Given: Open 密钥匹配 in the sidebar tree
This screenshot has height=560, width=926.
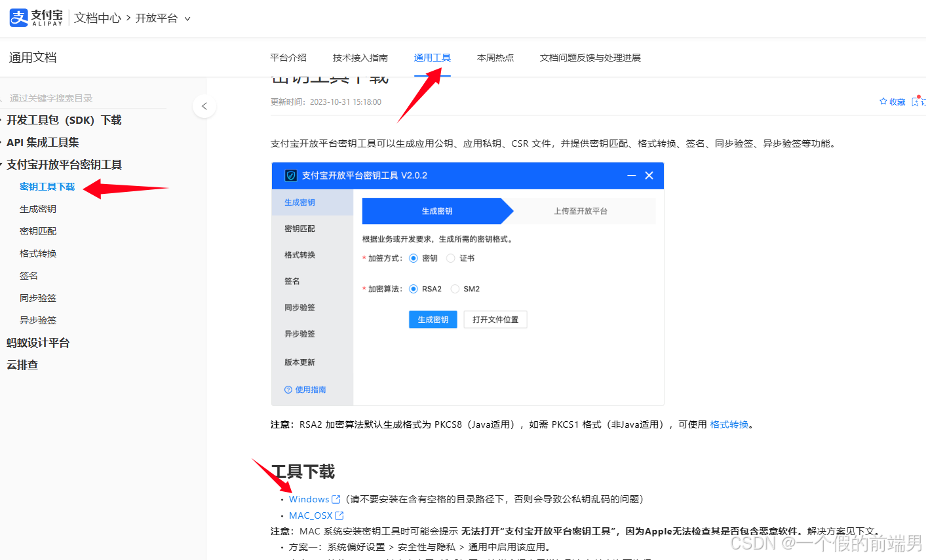Looking at the screenshot, I should [x=38, y=231].
